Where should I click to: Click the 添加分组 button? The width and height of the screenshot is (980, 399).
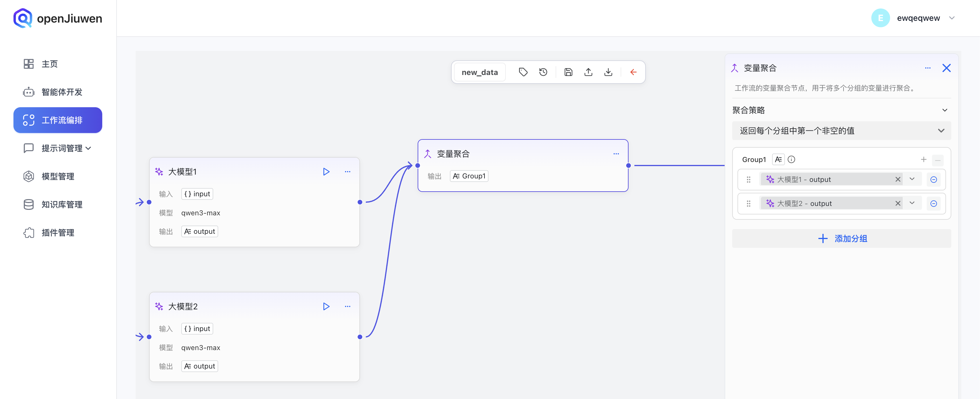(841, 238)
